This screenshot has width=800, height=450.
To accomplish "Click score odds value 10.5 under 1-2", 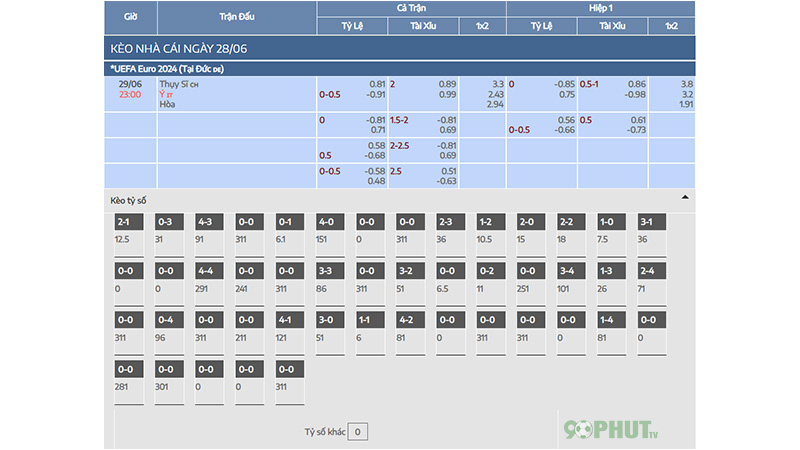I will [x=484, y=239].
